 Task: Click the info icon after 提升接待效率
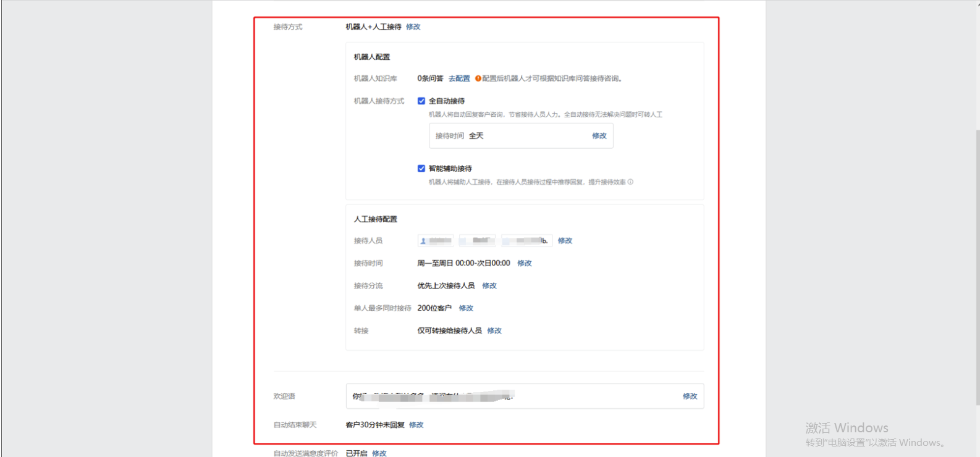(x=630, y=182)
